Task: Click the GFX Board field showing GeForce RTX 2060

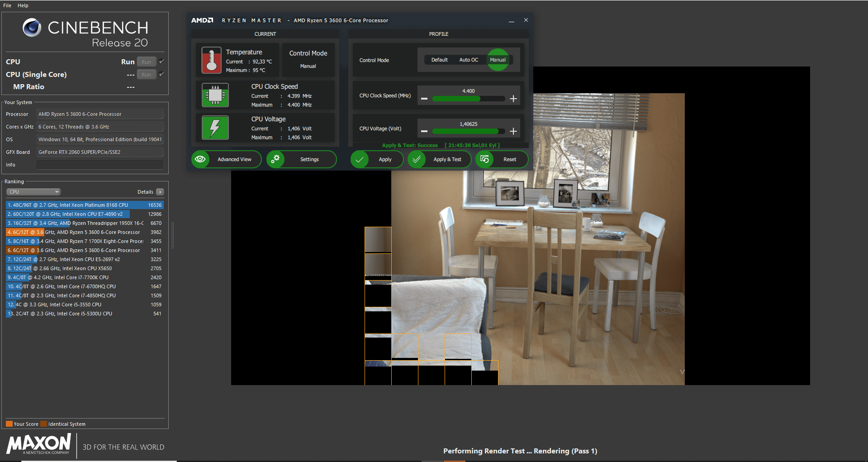Action: click(100, 152)
